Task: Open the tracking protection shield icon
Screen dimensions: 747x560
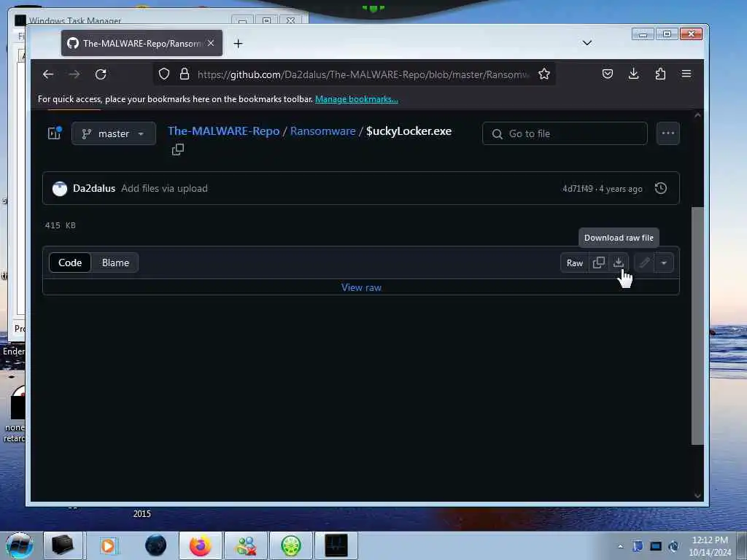Action: point(164,74)
